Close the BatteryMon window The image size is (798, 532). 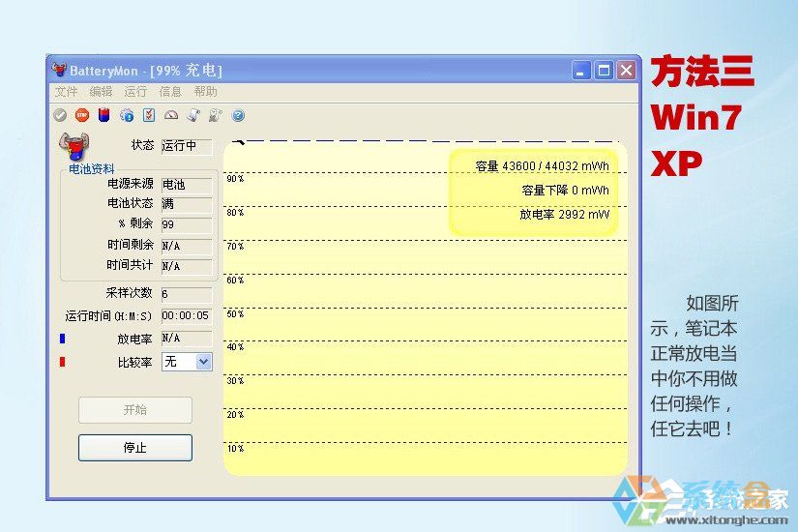pyautogui.click(x=626, y=71)
